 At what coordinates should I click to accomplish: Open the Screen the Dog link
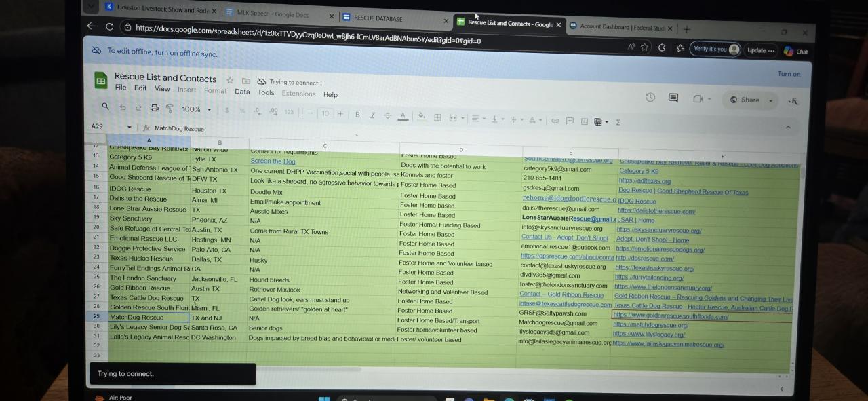coord(273,161)
